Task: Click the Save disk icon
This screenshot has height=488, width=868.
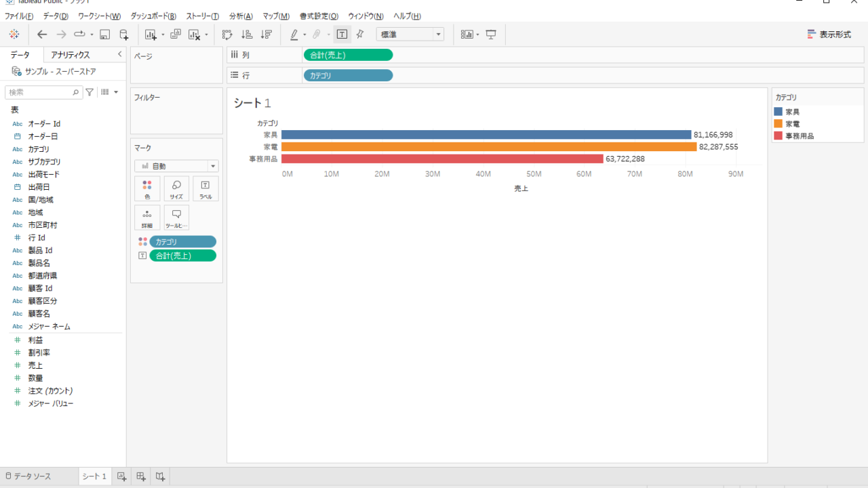Action: pyautogui.click(x=104, y=34)
